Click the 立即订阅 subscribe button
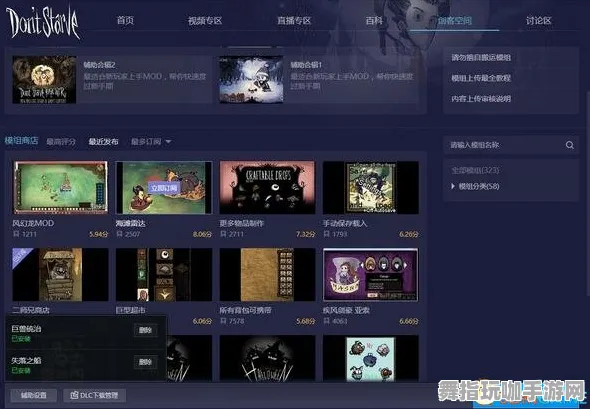Viewport: 590px width, 409px height. coord(164,188)
